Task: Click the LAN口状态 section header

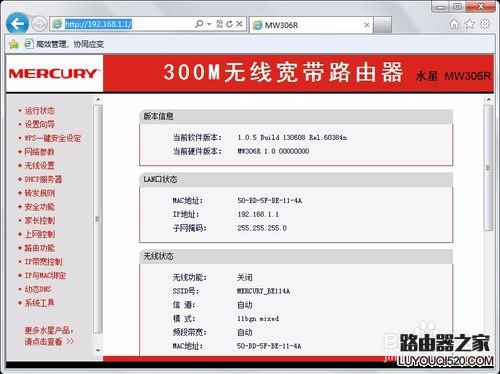Action: click(296, 179)
